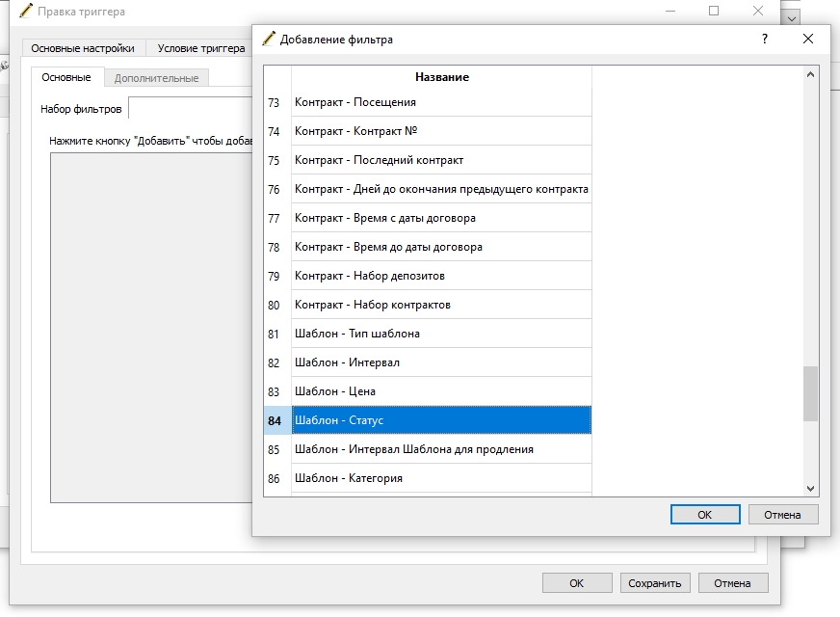840x617 pixels.
Task: Click row number 80 header
Action: (x=277, y=305)
